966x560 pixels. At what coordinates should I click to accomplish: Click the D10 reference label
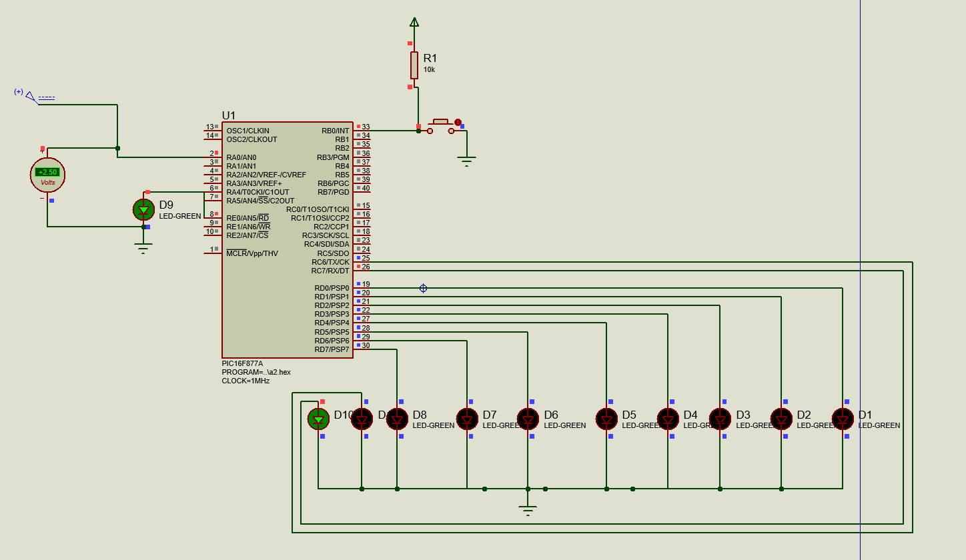click(344, 415)
